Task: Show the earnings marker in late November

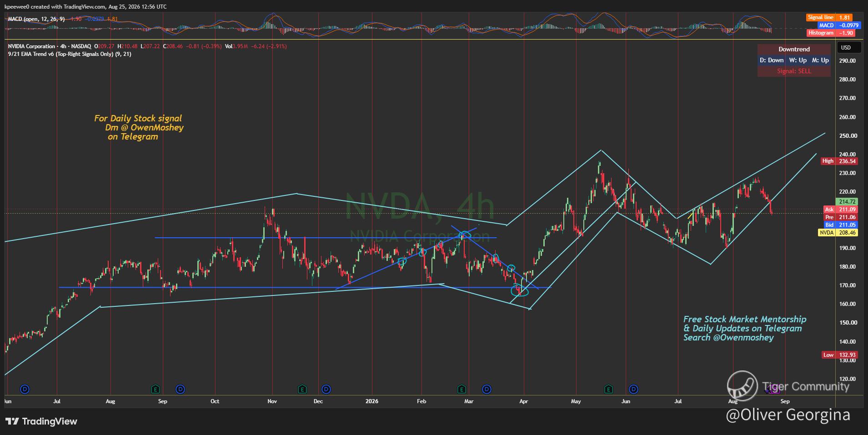Action: pyautogui.click(x=302, y=389)
